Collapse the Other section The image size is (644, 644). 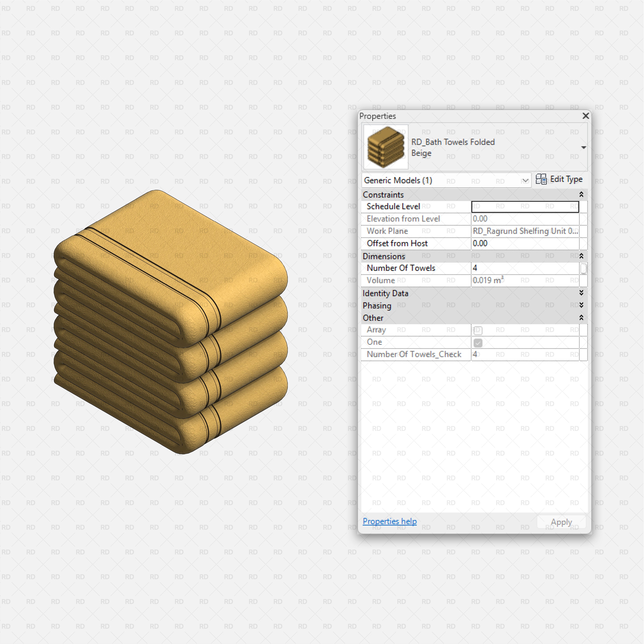click(x=581, y=318)
